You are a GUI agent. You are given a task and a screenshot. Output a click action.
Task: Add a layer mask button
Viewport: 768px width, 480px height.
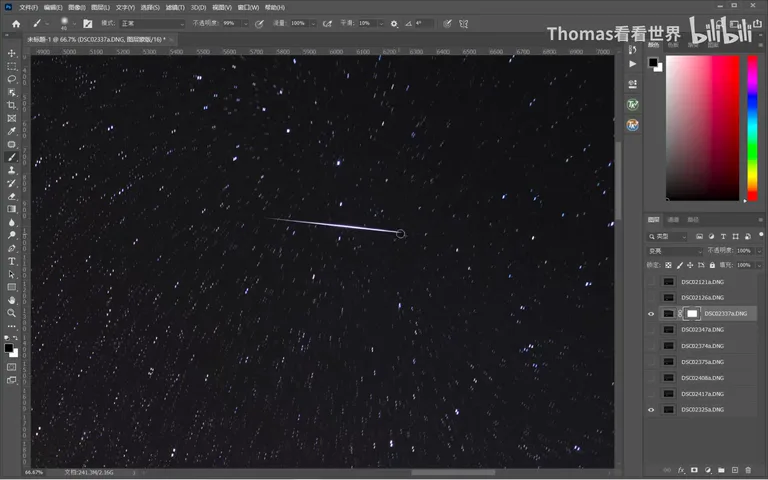coord(694,470)
